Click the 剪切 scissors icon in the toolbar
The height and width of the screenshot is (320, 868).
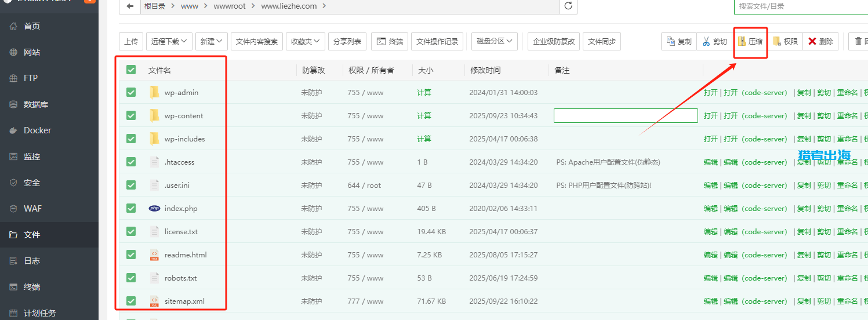click(x=706, y=41)
